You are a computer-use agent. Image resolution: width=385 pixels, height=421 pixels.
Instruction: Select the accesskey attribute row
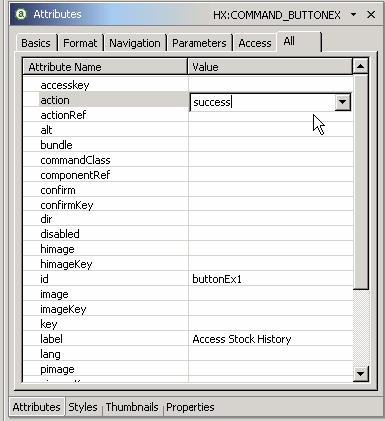point(188,85)
